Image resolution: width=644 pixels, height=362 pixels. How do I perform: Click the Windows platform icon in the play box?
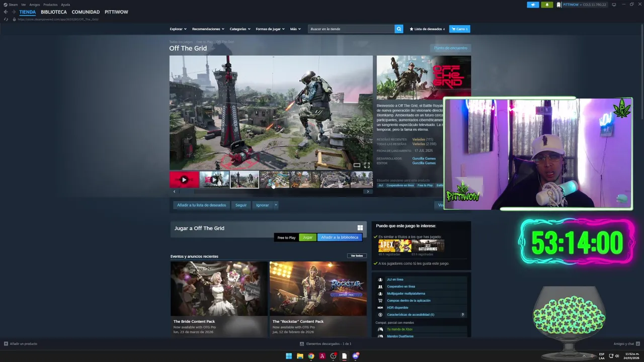coord(360,228)
